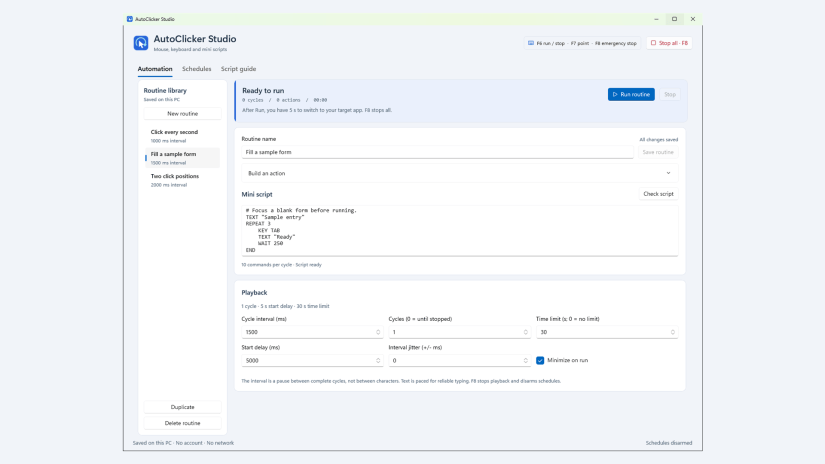Close the AutoClicker Studio window
Viewport: 825px width, 464px height.
pyautogui.click(x=693, y=19)
